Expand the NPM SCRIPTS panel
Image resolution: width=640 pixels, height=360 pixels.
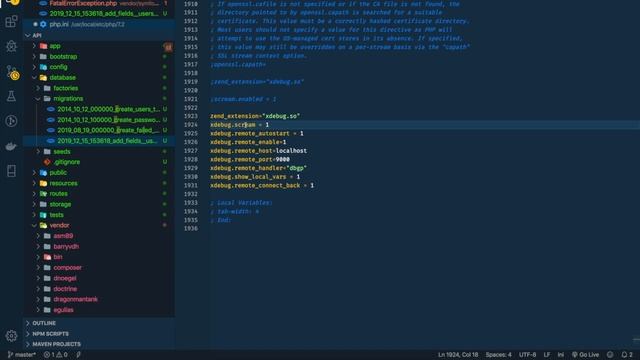[99, 334]
